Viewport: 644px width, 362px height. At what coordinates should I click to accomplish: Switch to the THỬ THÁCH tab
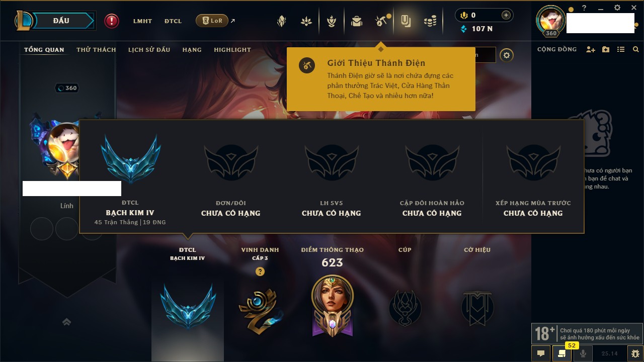pyautogui.click(x=96, y=50)
